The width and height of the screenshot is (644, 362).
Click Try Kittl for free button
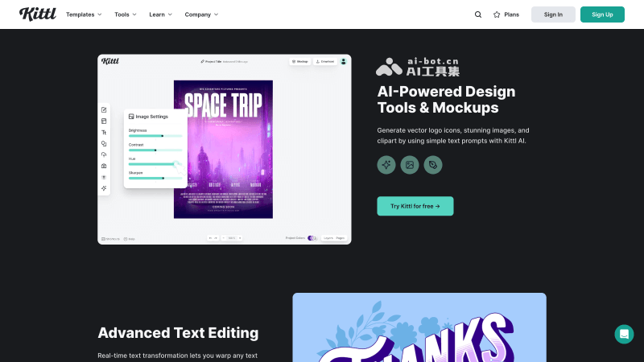(x=415, y=206)
